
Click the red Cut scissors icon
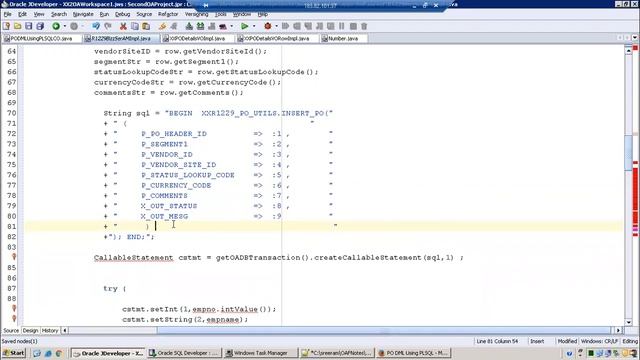[x=123, y=26]
